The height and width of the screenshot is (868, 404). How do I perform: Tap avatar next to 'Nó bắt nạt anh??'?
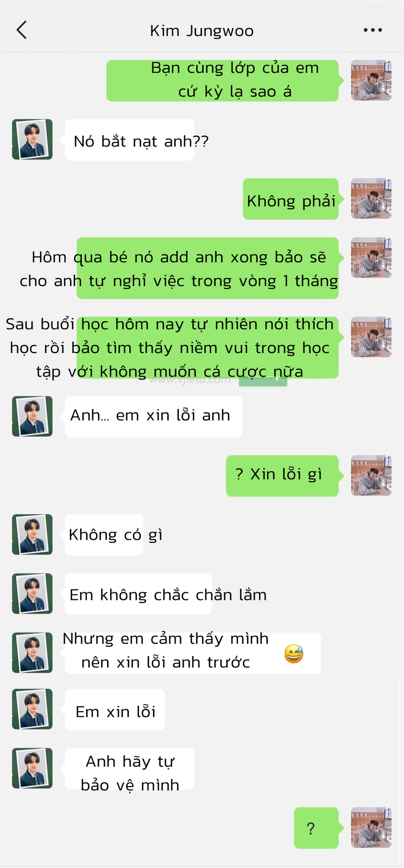click(x=32, y=140)
